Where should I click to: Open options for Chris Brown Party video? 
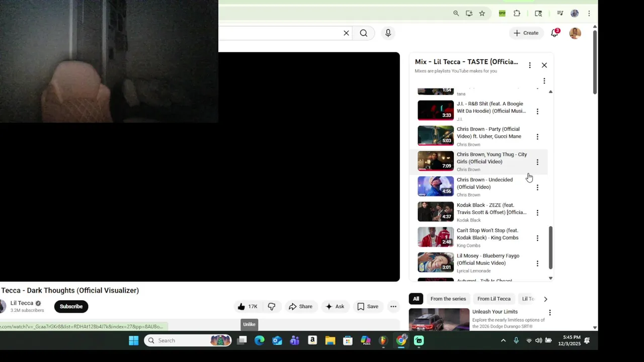(537, 137)
